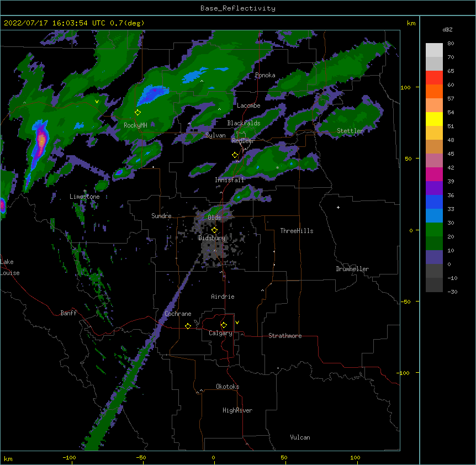Click the Airdrie city label
476x465 pixels.
[223, 297]
